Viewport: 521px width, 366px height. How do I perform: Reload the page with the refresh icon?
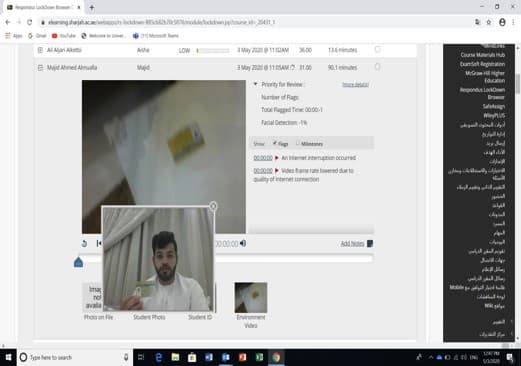[x=30, y=22]
